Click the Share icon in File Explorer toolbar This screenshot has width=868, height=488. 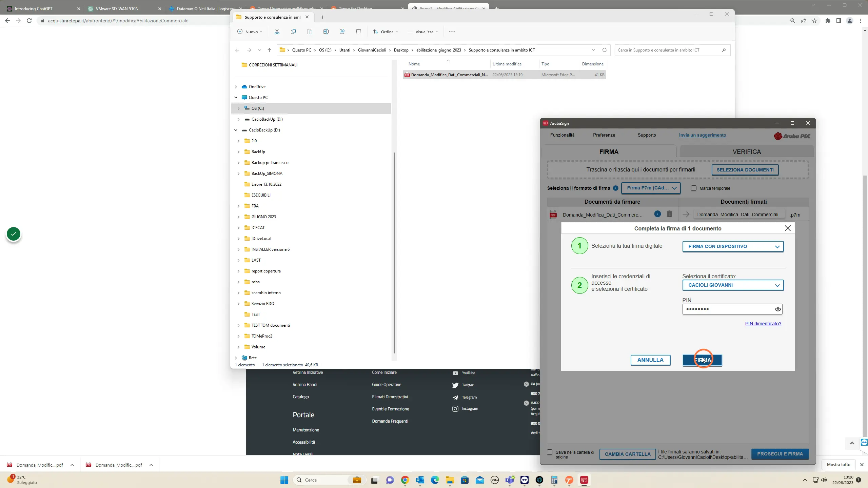342,32
